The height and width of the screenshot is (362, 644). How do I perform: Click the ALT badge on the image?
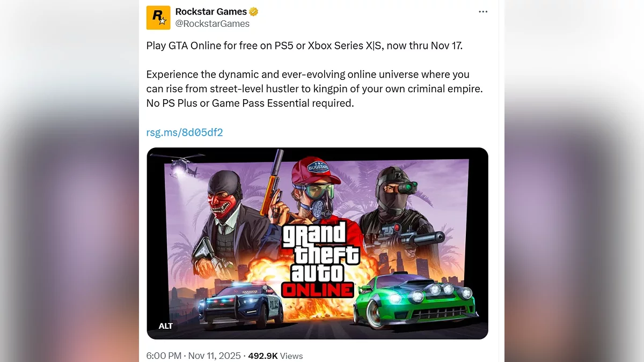tap(166, 326)
